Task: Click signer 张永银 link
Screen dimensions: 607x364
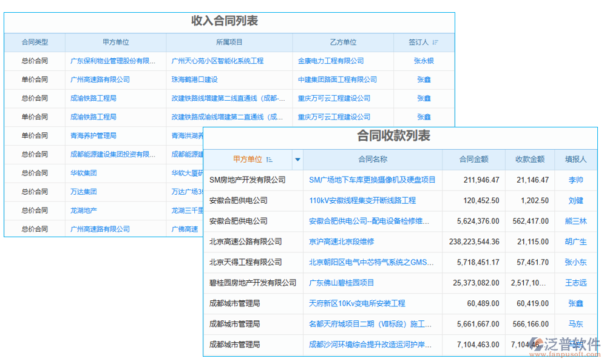Action: (425, 61)
